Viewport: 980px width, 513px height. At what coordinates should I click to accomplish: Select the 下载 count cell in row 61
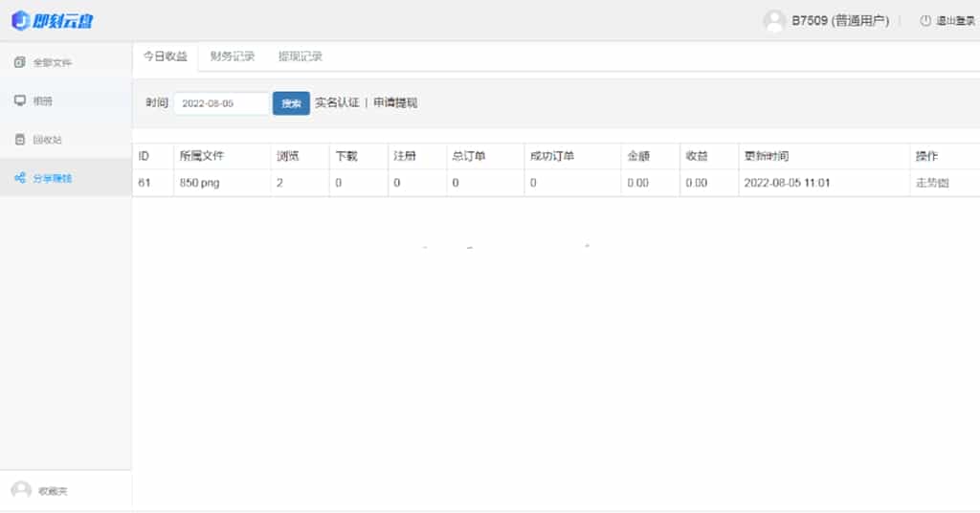[x=359, y=183]
